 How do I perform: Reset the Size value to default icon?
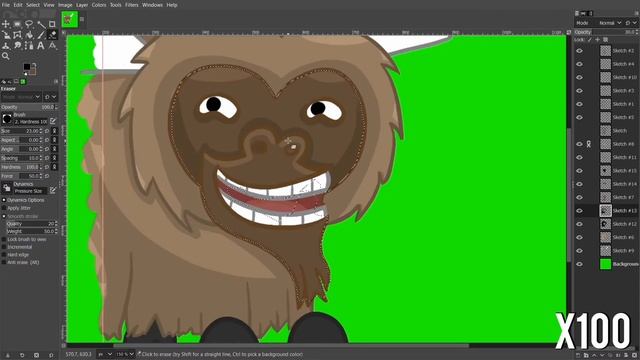[47, 131]
